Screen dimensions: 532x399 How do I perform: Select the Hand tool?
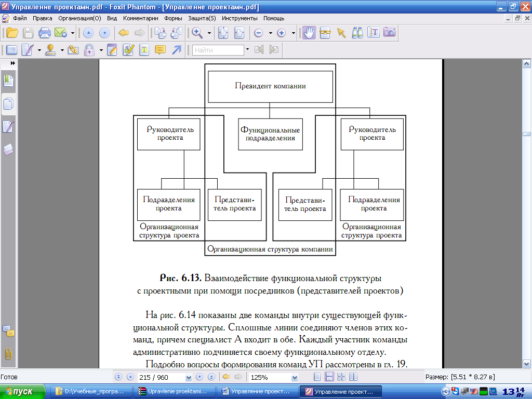click(x=309, y=33)
